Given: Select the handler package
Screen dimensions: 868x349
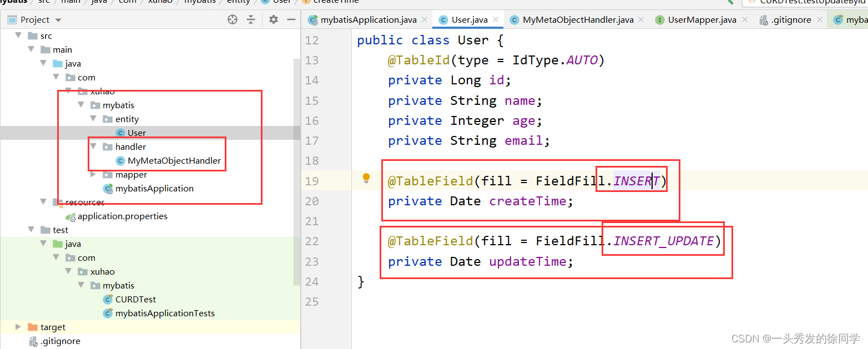Looking at the screenshot, I should point(130,146).
